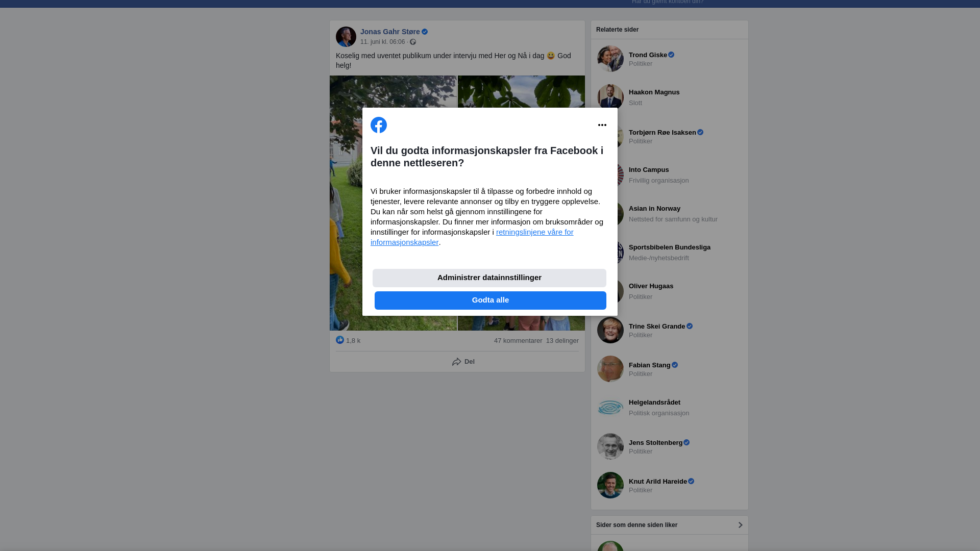Click the share arrow icon beside Del
The width and height of the screenshot is (980, 551).
pos(457,362)
